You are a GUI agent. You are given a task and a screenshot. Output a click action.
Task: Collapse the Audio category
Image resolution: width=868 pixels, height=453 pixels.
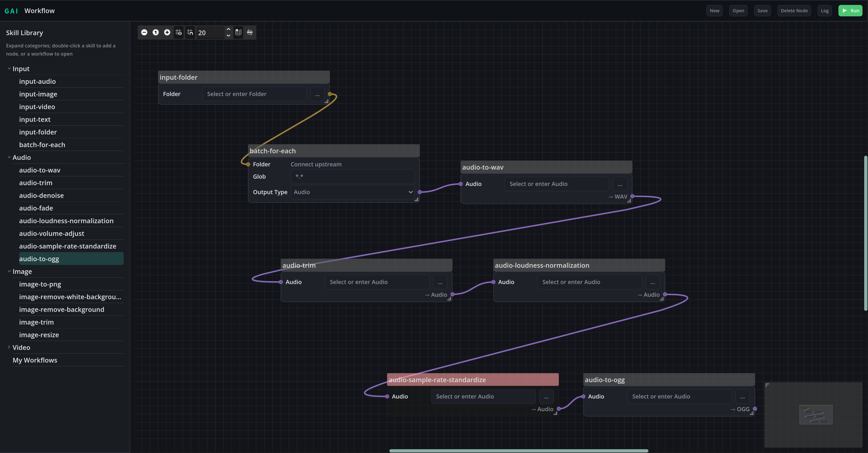coord(9,157)
